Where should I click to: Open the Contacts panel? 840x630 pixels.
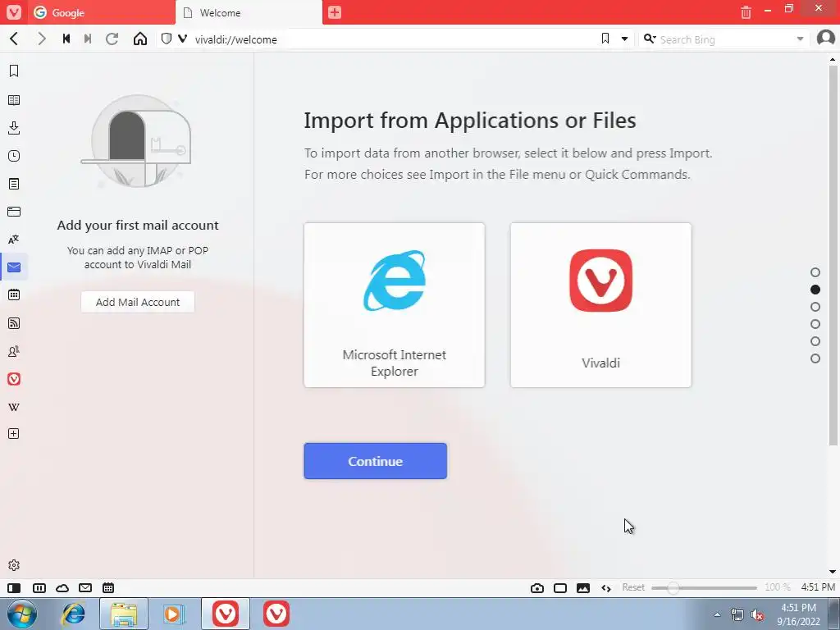[x=14, y=351]
